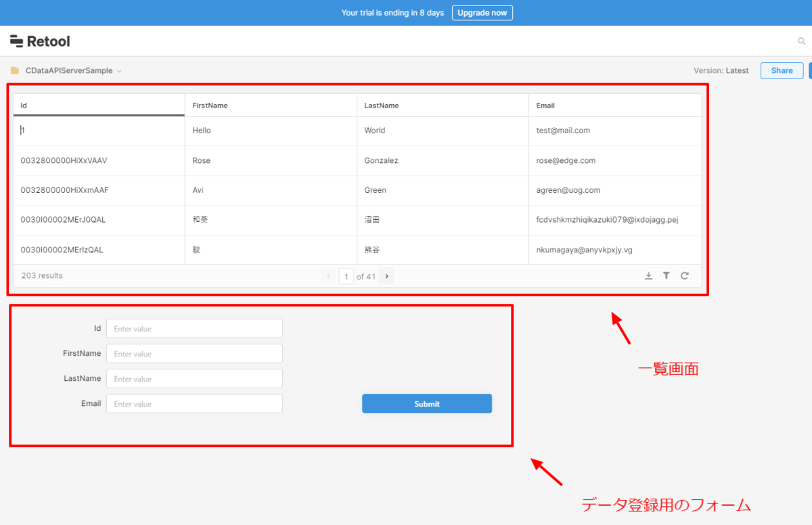The height and width of the screenshot is (525, 812).
Task: Click Version: Latest label
Action: (721, 70)
